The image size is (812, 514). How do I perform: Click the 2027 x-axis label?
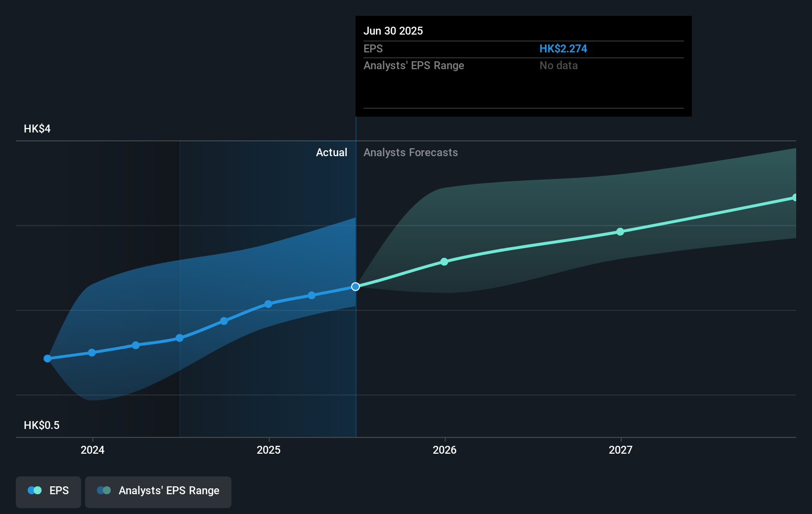tap(621, 450)
